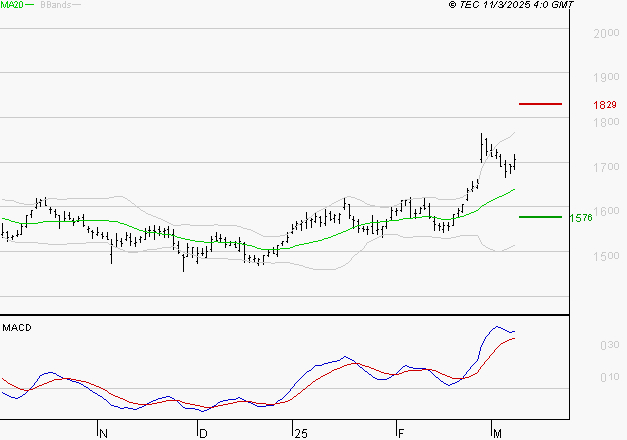Click the 1800 price axis label
The width and height of the screenshot is (627, 440).
point(606,122)
